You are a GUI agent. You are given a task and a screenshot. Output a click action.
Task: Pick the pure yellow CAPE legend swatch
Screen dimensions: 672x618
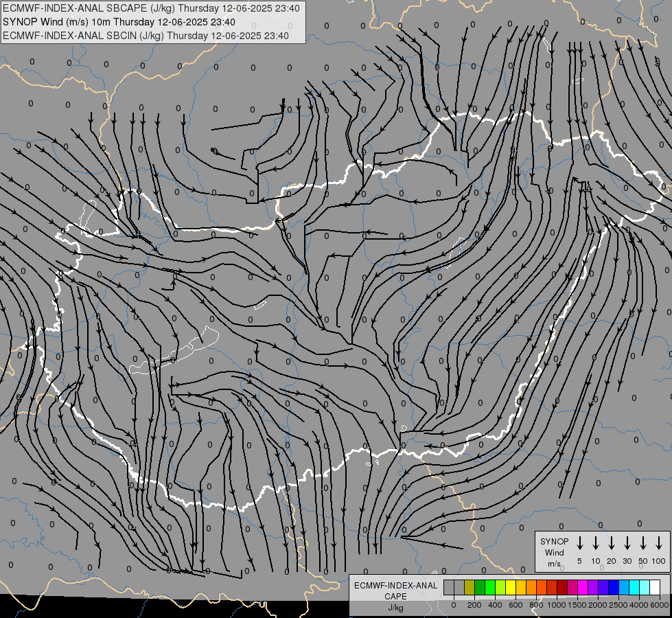511,587
